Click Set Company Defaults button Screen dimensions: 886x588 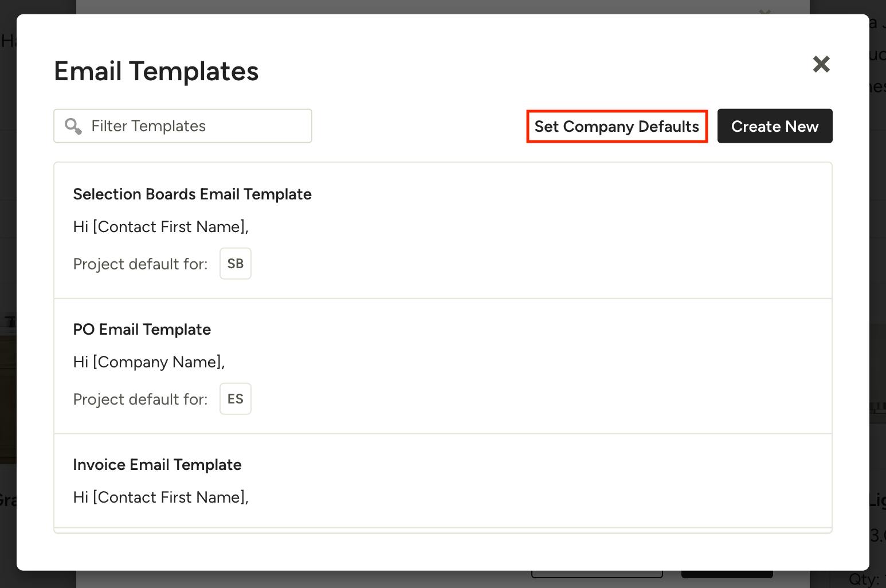tap(617, 127)
